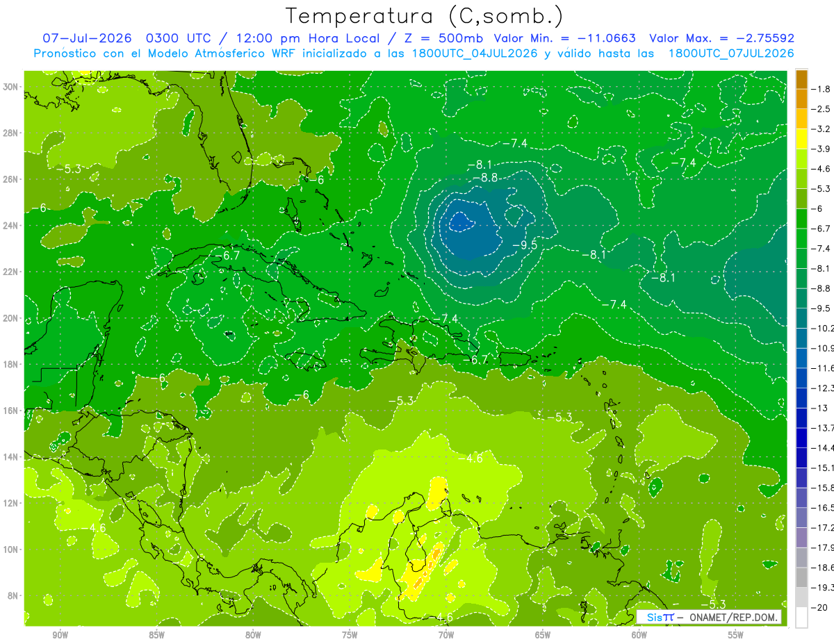
Task: Click the colorbar label "-17.2"
Action: tap(822, 527)
